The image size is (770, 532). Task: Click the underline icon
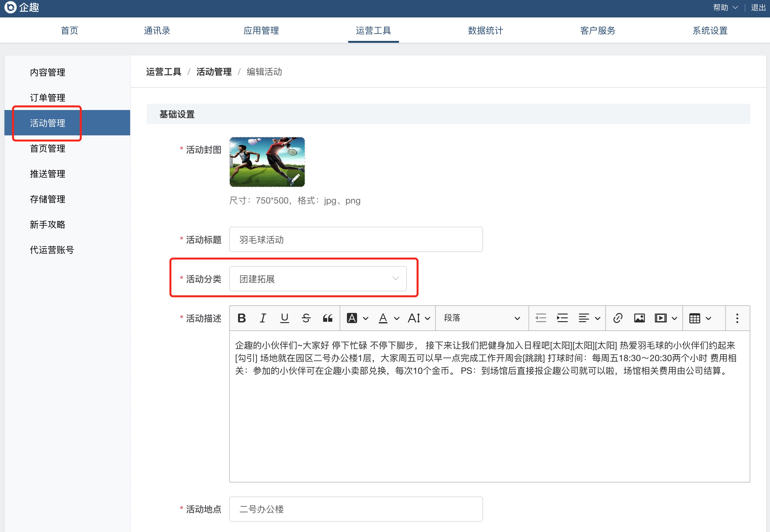click(284, 318)
